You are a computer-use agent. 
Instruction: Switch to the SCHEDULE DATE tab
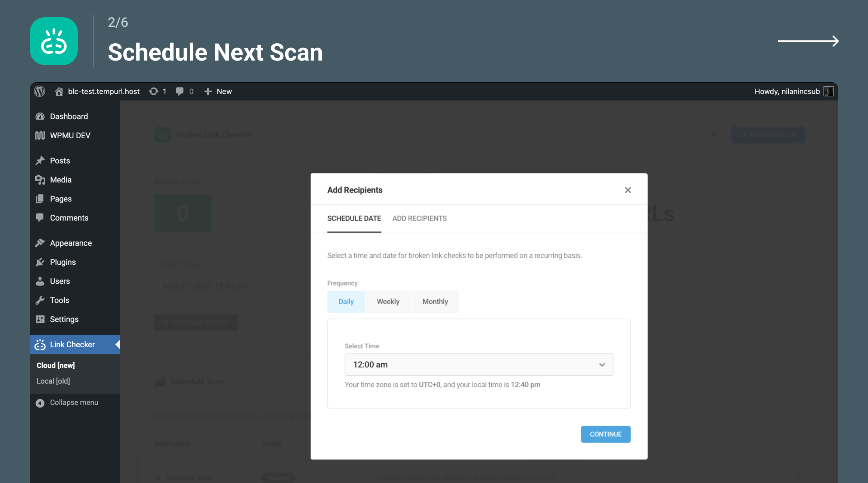(354, 218)
